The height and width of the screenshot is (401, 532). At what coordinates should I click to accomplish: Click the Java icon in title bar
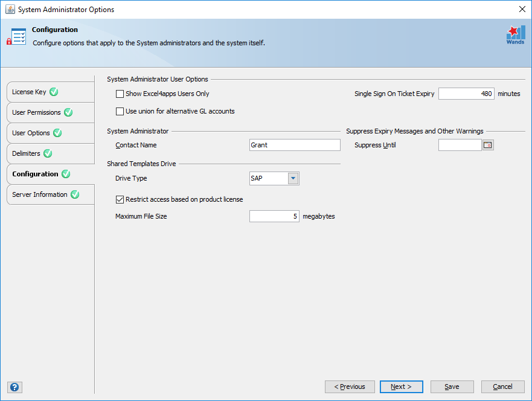[10, 9]
